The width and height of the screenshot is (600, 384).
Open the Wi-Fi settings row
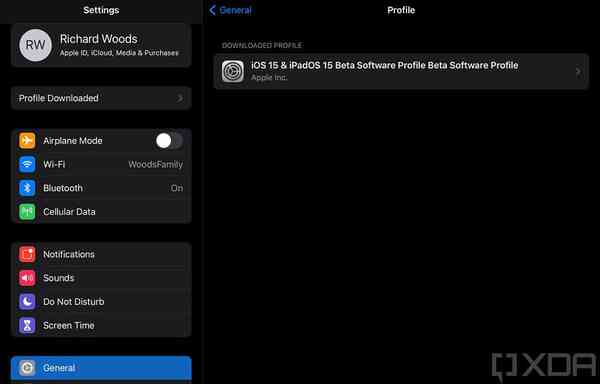[101, 164]
